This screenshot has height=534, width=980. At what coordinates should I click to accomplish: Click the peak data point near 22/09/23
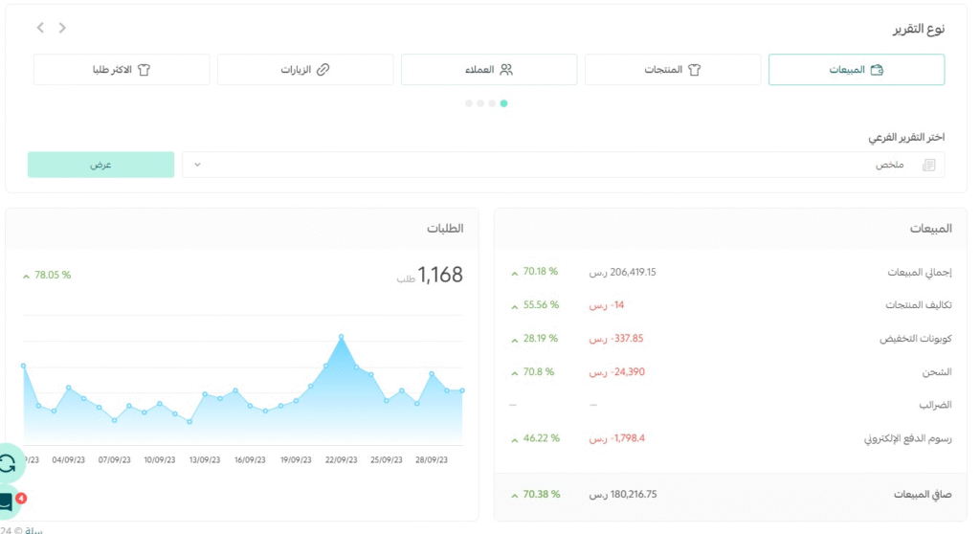coord(341,337)
